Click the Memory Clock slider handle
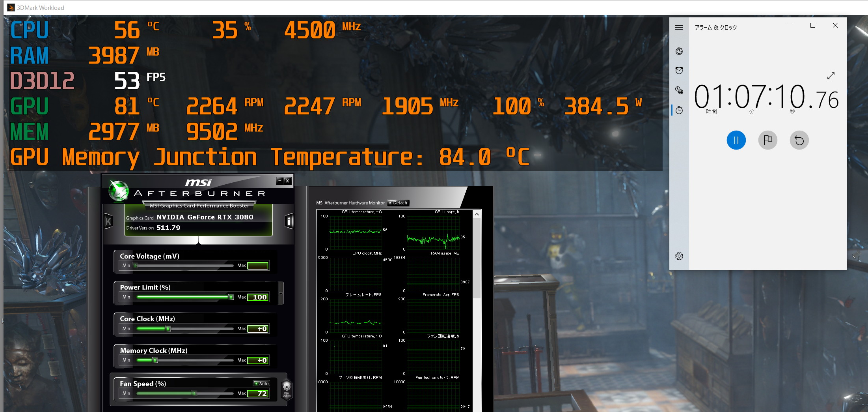 pos(155,360)
